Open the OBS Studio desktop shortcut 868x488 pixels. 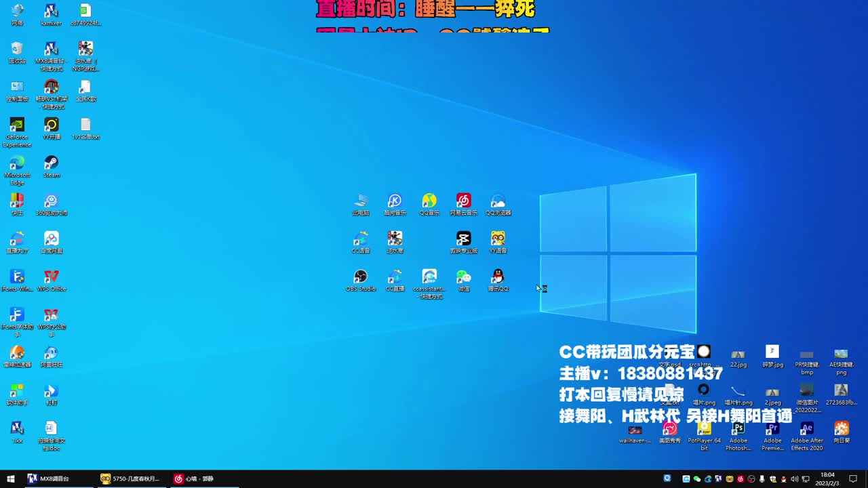(361, 281)
